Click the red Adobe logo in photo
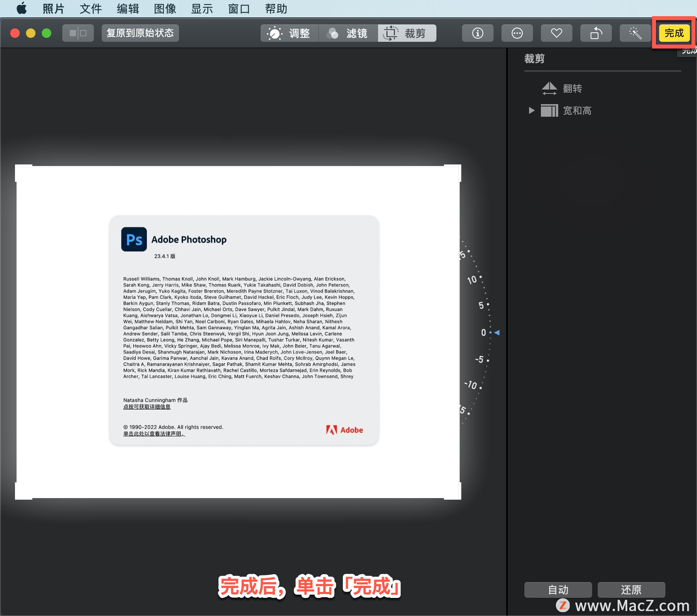 tap(345, 430)
